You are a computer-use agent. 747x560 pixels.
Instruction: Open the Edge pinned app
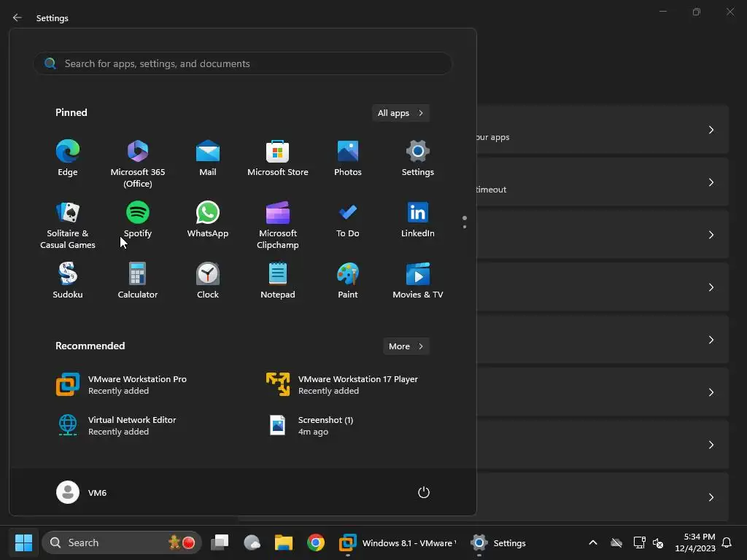(68, 158)
